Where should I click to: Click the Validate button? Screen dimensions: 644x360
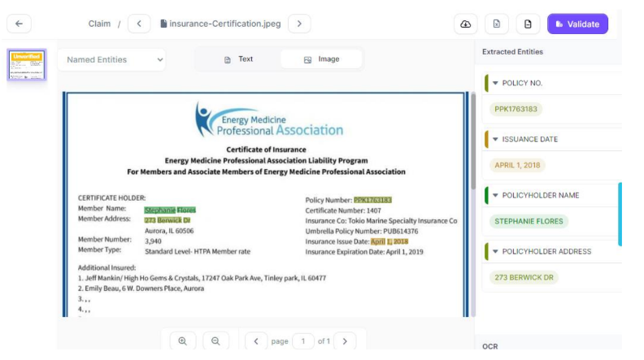point(577,24)
